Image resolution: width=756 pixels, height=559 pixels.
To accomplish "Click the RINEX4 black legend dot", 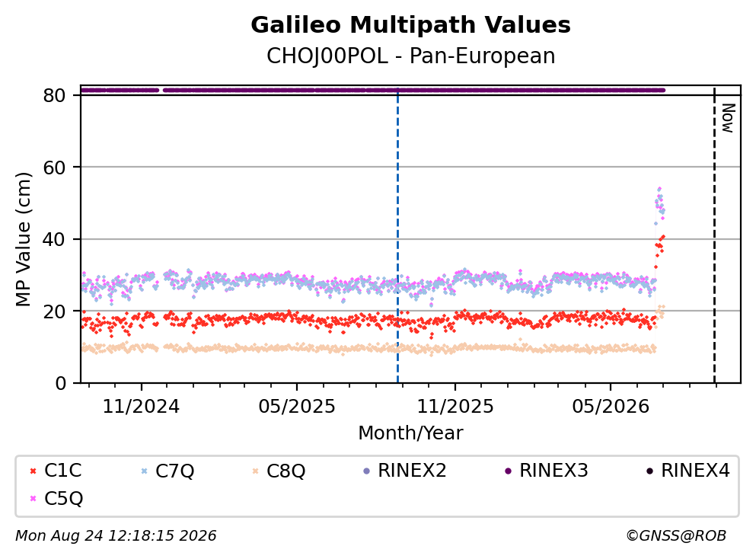I will [x=650, y=471].
